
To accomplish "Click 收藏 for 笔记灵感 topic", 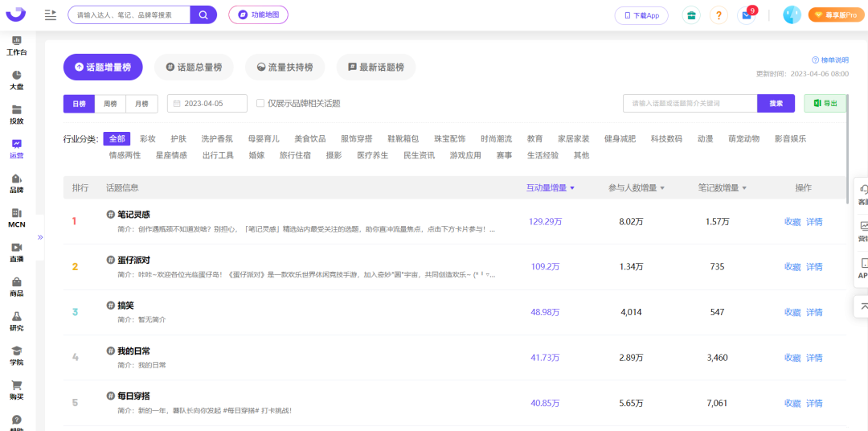I will 792,222.
